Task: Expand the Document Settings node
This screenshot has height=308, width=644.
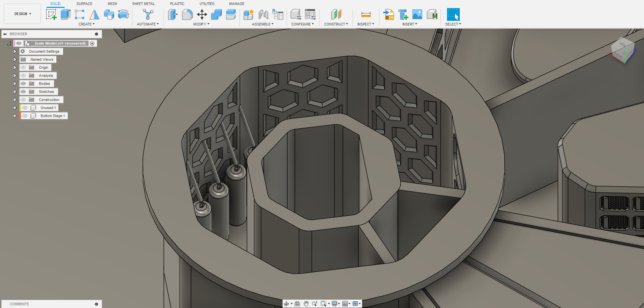Action: 15,51
